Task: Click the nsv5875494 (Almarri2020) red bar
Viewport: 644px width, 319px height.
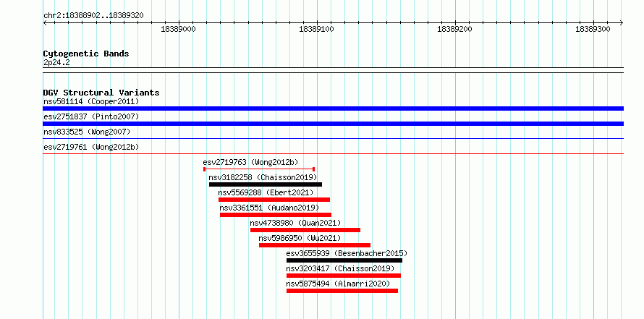Action: pos(342,291)
